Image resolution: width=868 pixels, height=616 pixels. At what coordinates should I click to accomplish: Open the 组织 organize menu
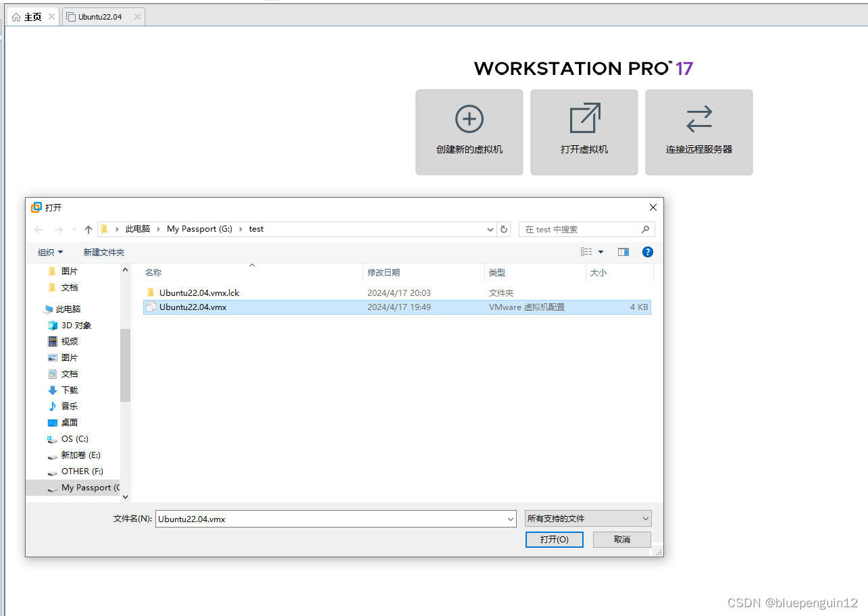click(x=51, y=252)
